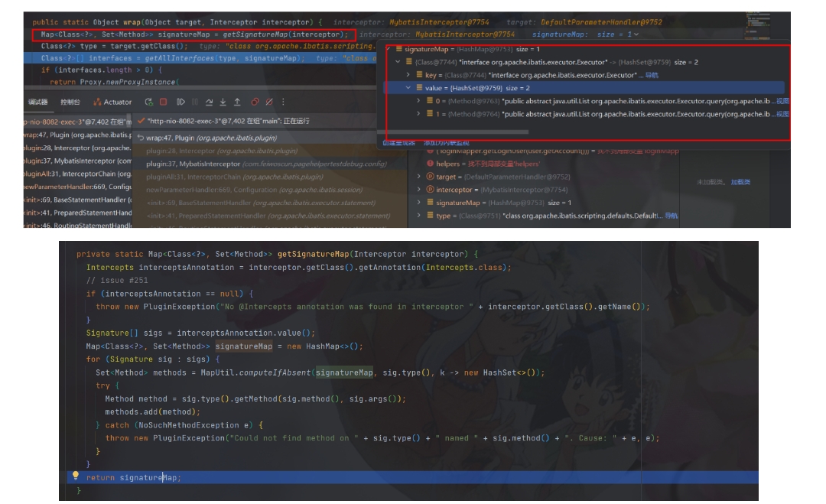Click the lightbulb intention icon in gutter

(x=75, y=476)
